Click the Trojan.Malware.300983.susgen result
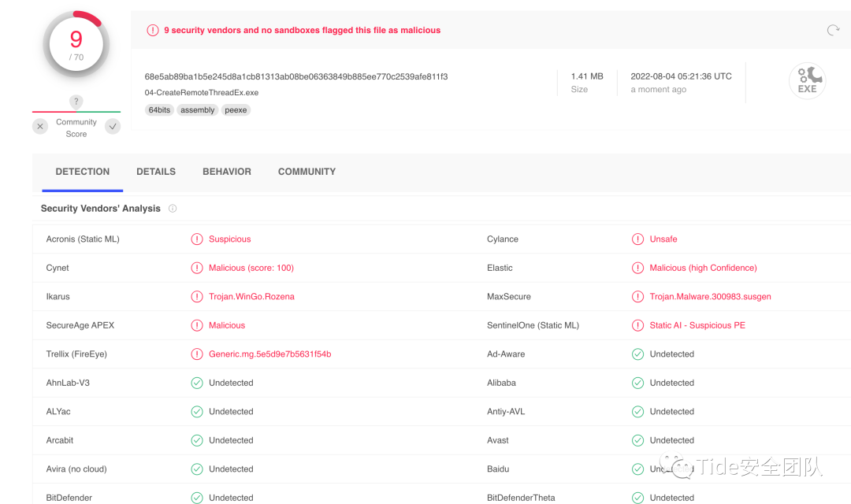 click(x=710, y=297)
